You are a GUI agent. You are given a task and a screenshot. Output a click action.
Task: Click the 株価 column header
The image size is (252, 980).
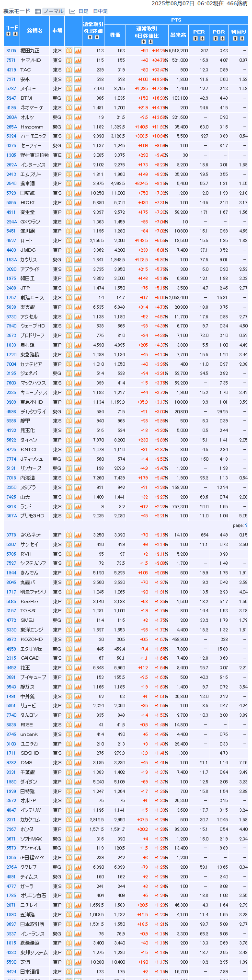coord(115,35)
